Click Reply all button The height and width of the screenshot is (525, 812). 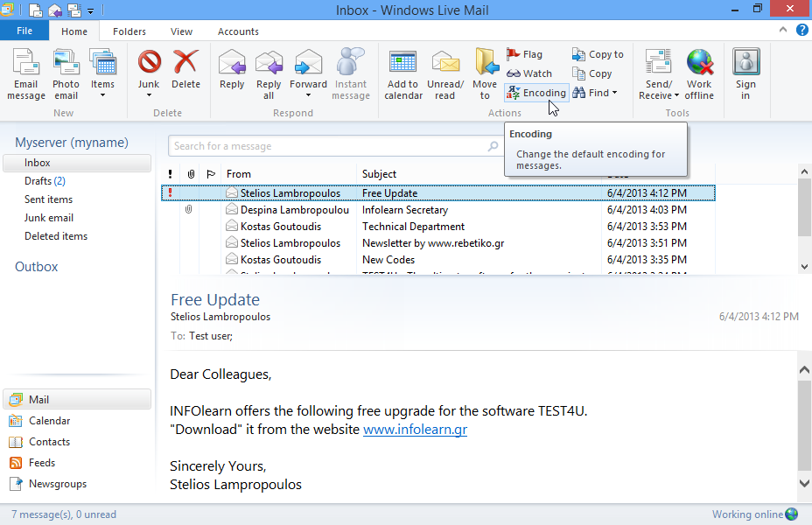point(269,74)
